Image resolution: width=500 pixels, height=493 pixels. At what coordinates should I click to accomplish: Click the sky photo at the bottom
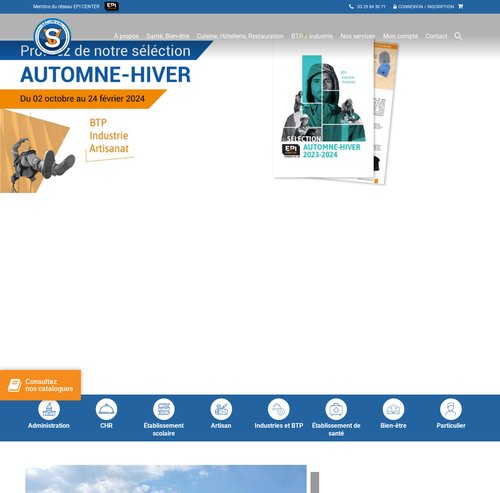coord(166,479)
